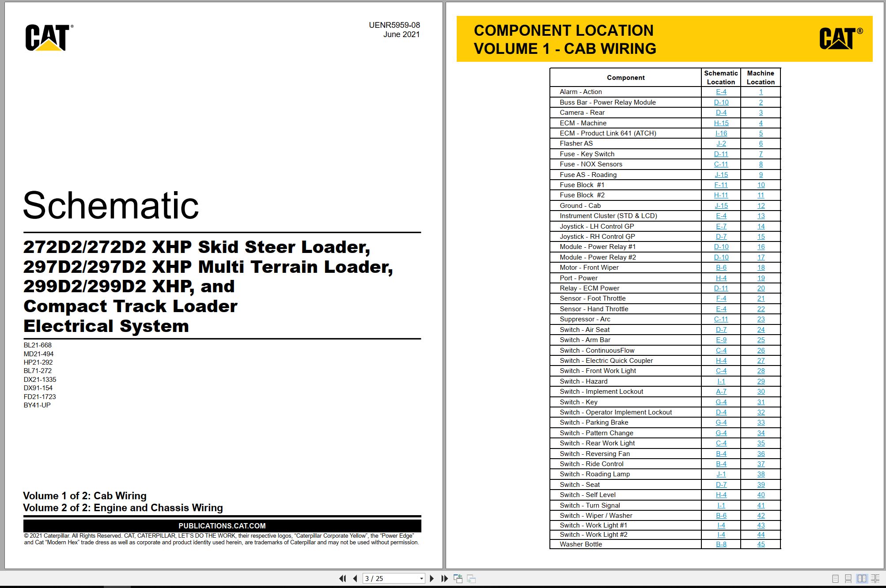Image resolution: width=886 pixels, height=588 pixels.
Task: Open schematic location I-4 for Switch - Work Light #1
Action: tap(721, 525)
